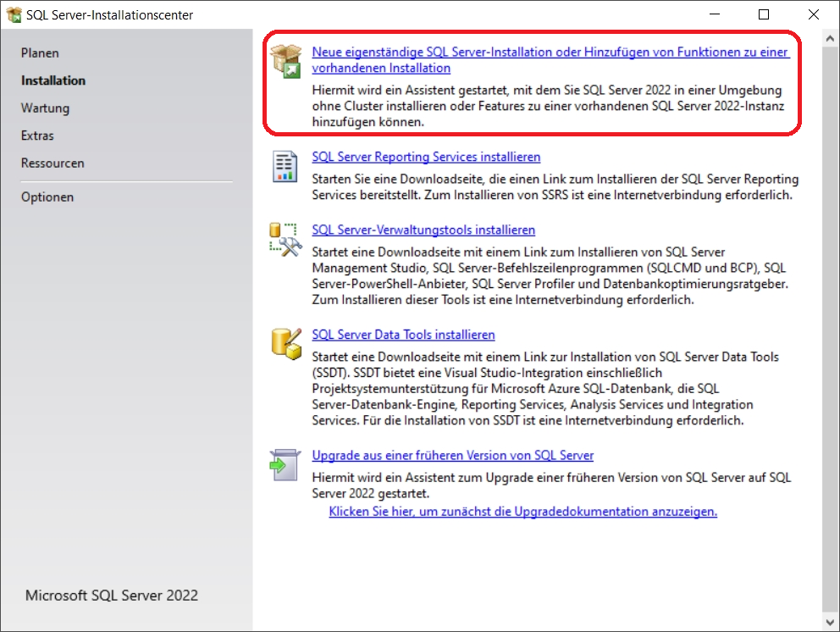Maximize the Installationscenter window
840x632 pixels.
[764, 14]
